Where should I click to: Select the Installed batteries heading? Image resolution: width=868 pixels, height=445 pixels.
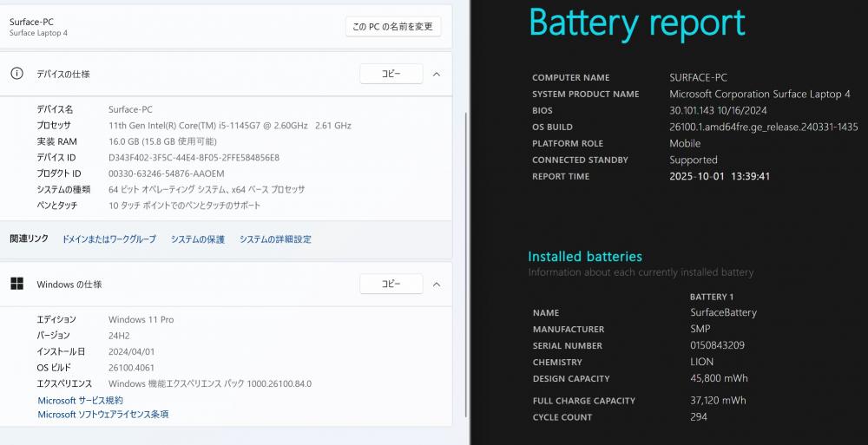[x=585, y=256]
